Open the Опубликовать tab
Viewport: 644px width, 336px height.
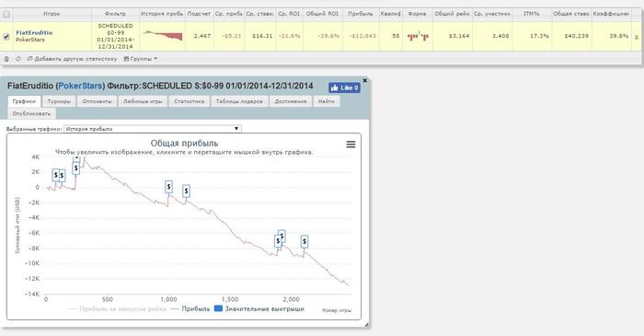point(31,113)
